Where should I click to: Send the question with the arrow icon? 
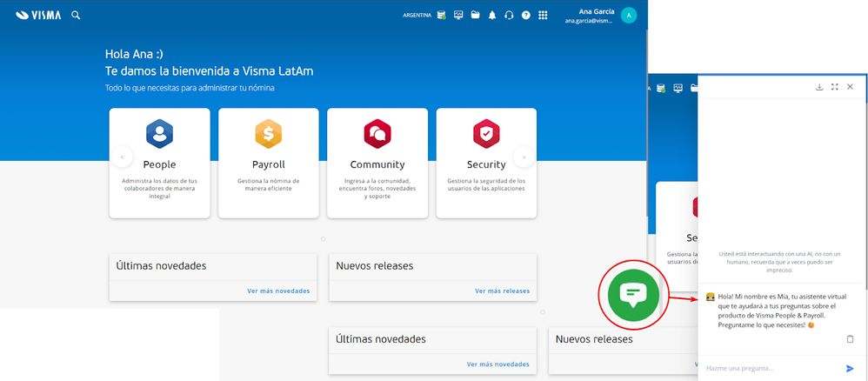[x=851, y=368]
